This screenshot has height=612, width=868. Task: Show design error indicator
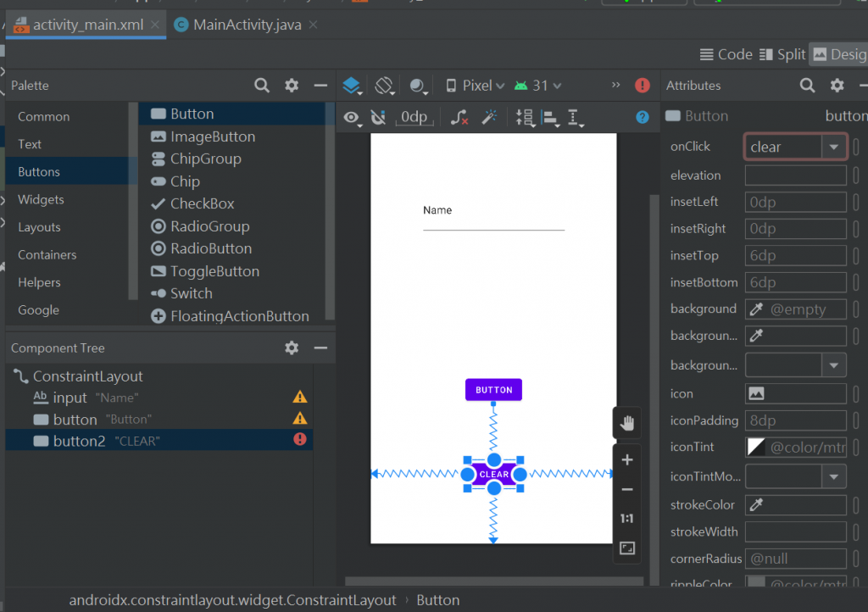[643, 86]
